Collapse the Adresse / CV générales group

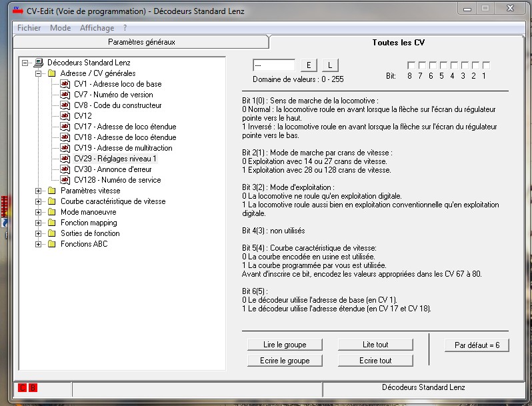coord(39,73)
